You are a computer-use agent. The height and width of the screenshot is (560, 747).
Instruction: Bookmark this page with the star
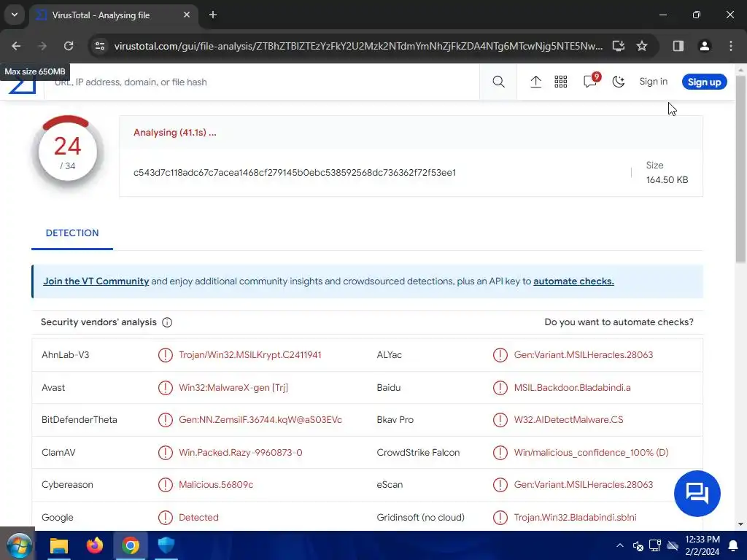click(642, 46)
